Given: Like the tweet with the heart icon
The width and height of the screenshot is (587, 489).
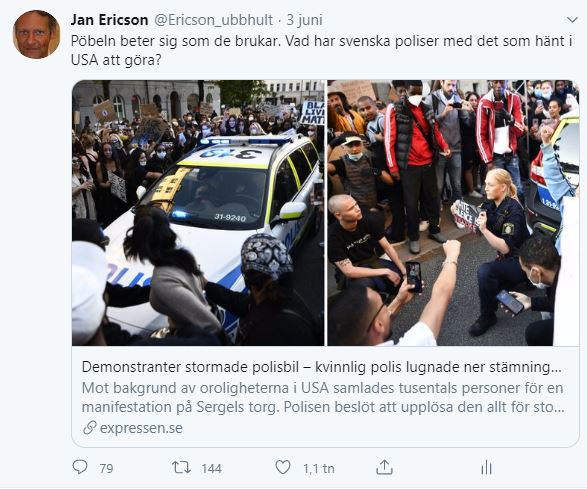Looking at the screenshot, I should pyautogui.click(x=283, y=467).
